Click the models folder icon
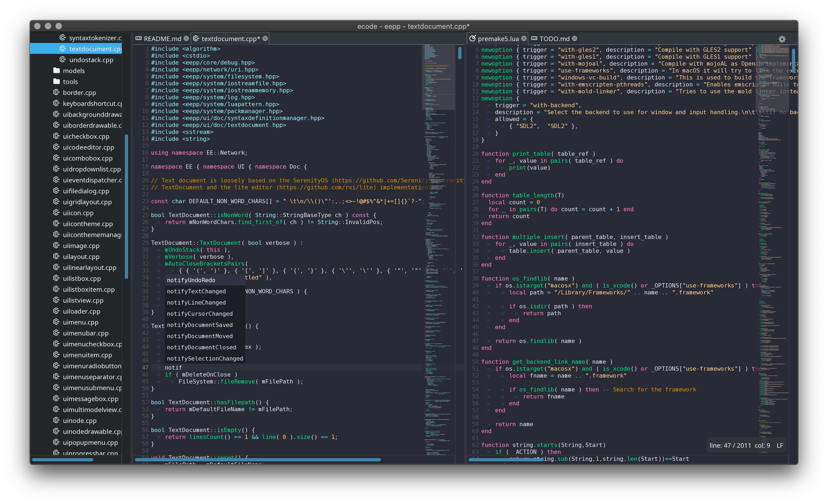828x504 pixels. (57, 71)
